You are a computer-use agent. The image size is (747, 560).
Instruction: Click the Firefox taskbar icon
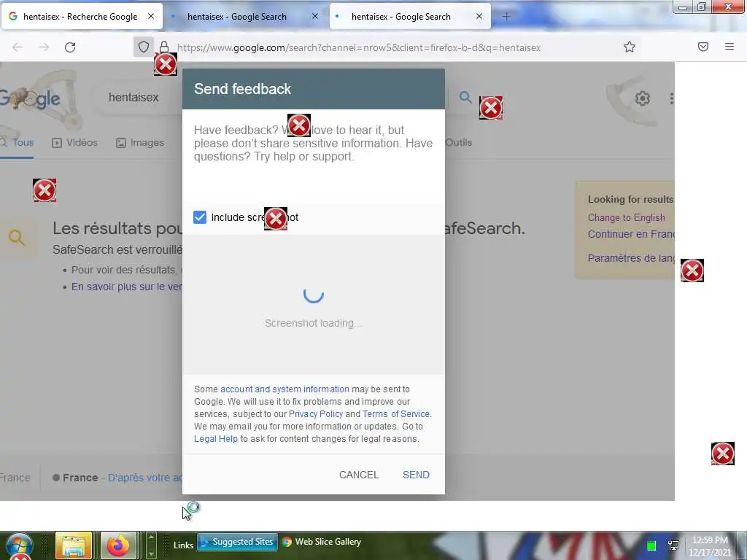coord(118,545)
